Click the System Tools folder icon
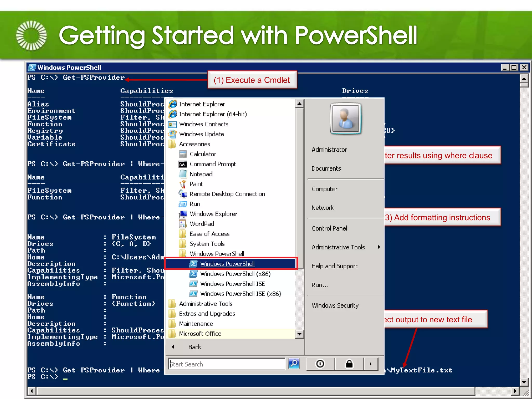 (183, 244)
